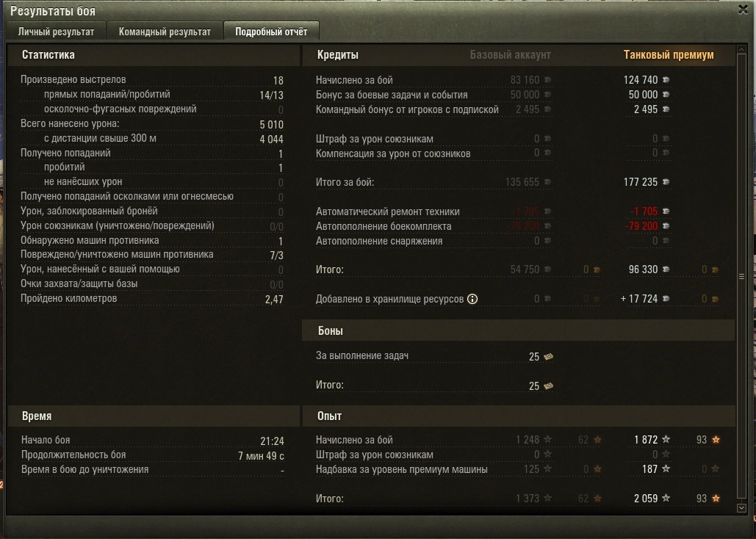Image resolution: width=756 pixels, height=539 pixels.
Task: Click the 'Базовый аккаунт' column header
Action: coord(510,55)
